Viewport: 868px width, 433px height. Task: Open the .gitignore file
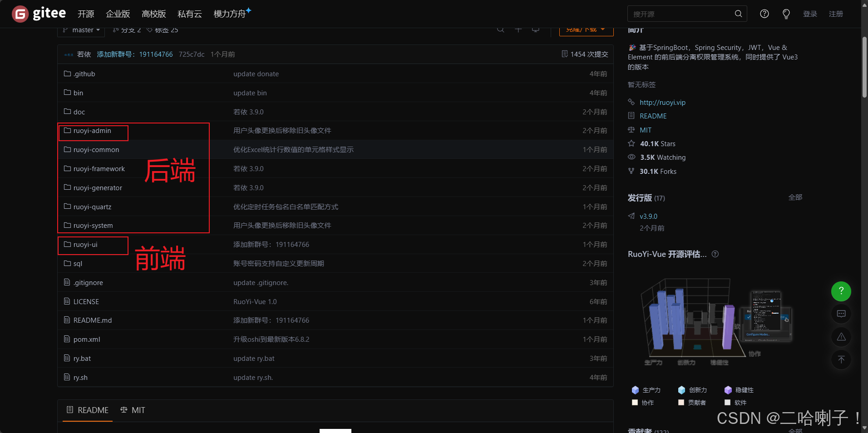point(88,283)
